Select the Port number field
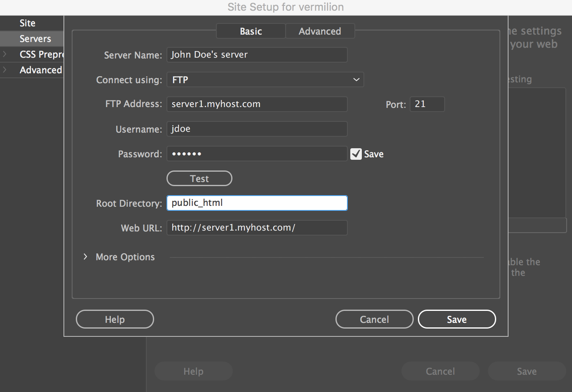 427,104
